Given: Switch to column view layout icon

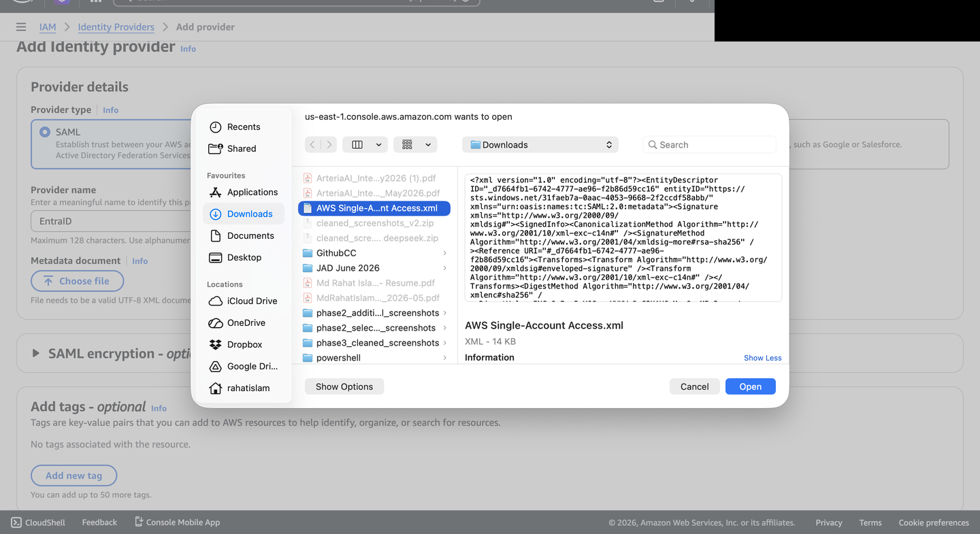Looking at the screenshot, I should 357,145.
